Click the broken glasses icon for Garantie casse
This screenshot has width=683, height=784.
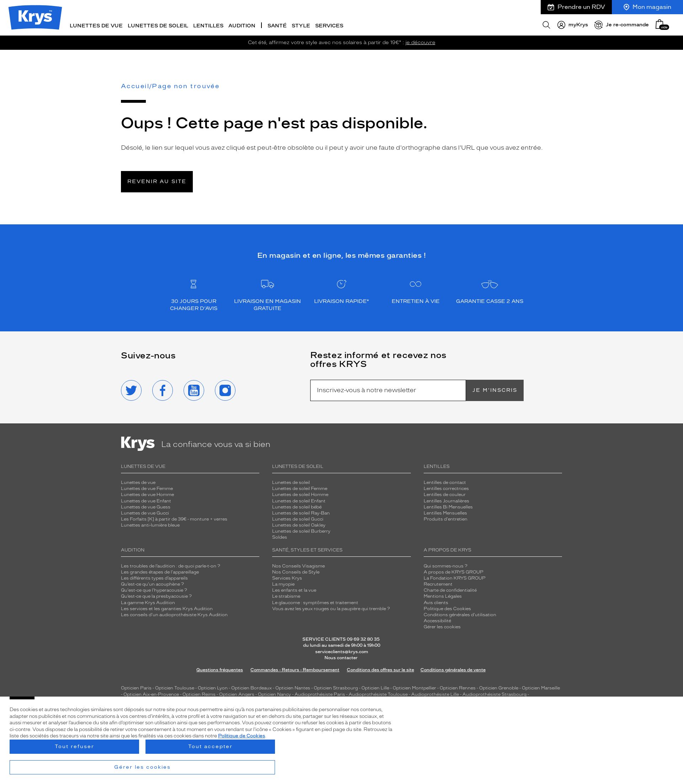(489, 284)
